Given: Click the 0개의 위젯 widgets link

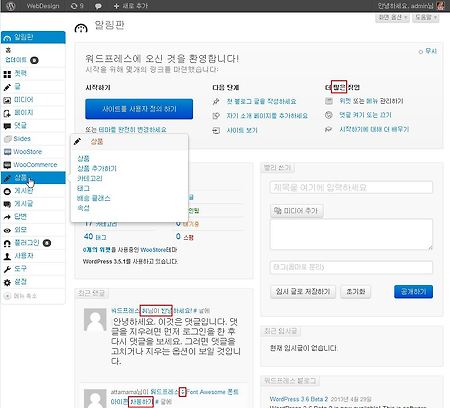Looking at the screenshot, I should coord(97,250).
